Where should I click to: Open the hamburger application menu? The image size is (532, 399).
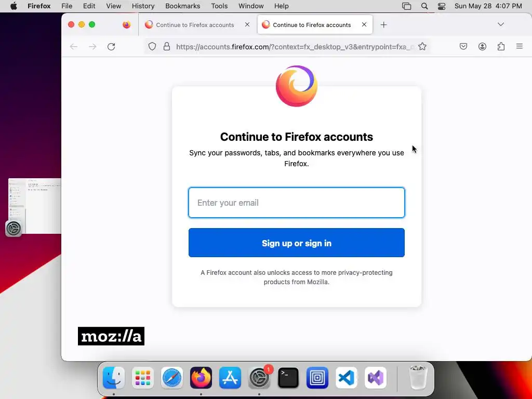click(x=520, y=46)
